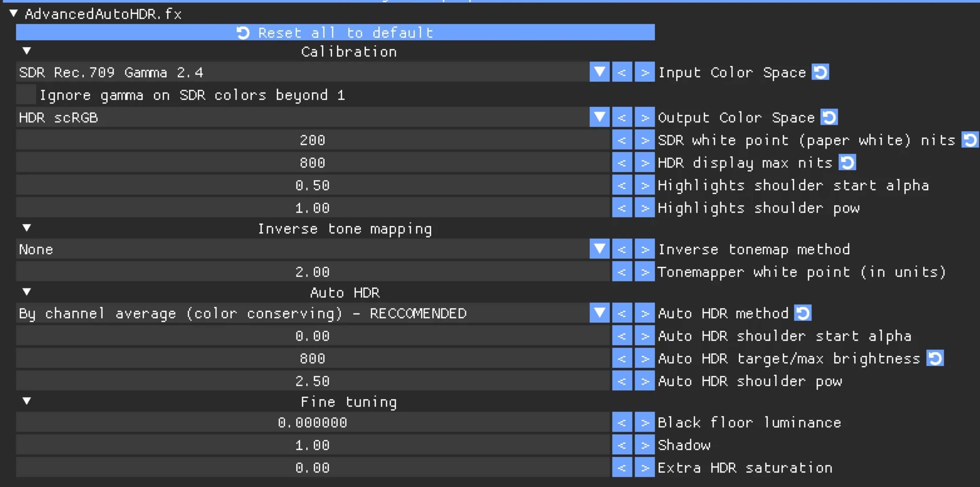Click the HDR display max nits slider
This screenshot has height=487, width=980.
tap(312, 163)
